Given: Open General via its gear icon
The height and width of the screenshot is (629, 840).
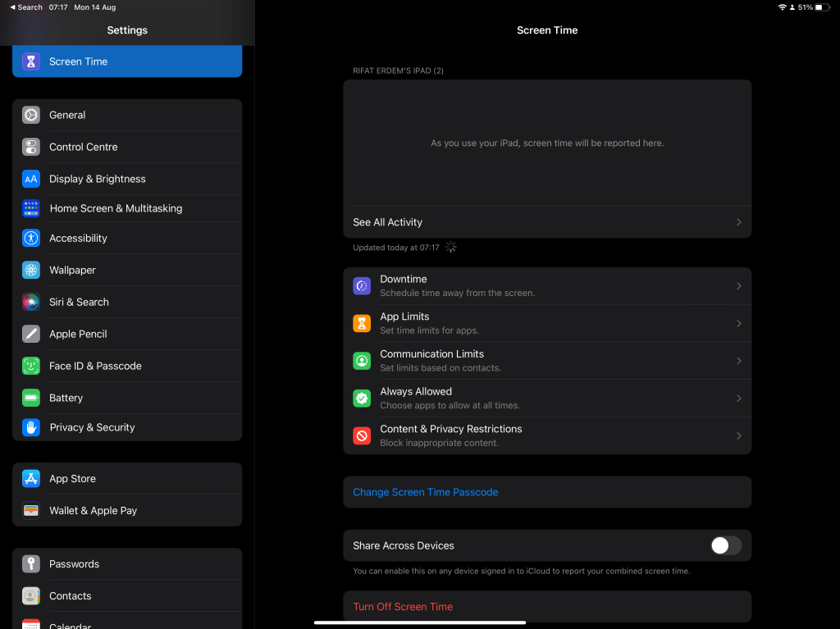Looking at the screenshot, I should coord(31,115).
